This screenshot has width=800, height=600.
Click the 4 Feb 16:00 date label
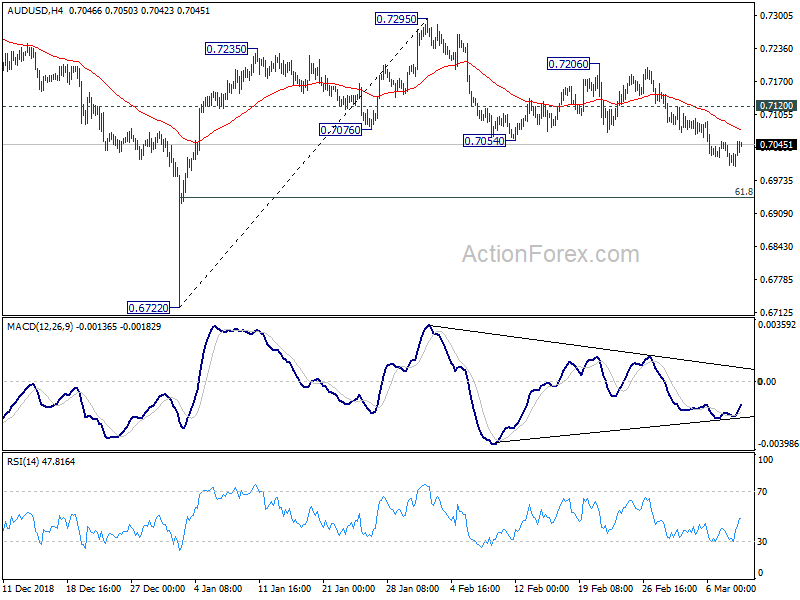[475, 588]
